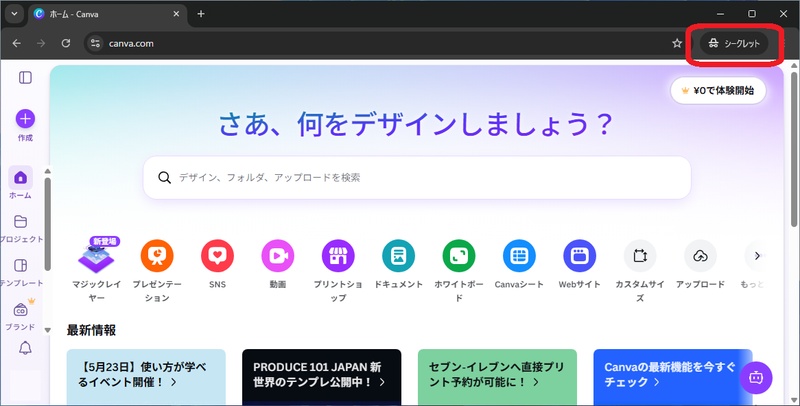Close the ホーム - Canva tab
The image size is (800, 406).
tap(176, 14)
